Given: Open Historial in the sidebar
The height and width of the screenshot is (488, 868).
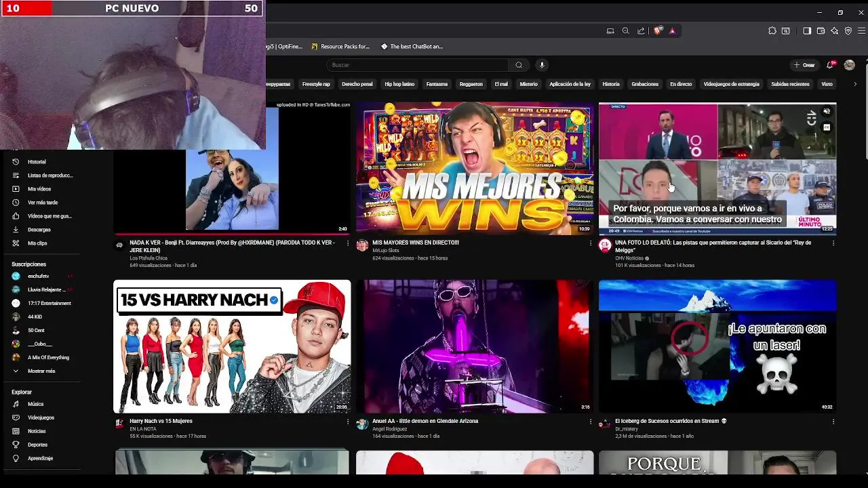Looking at the screenshot, I should tap(37, 162).
